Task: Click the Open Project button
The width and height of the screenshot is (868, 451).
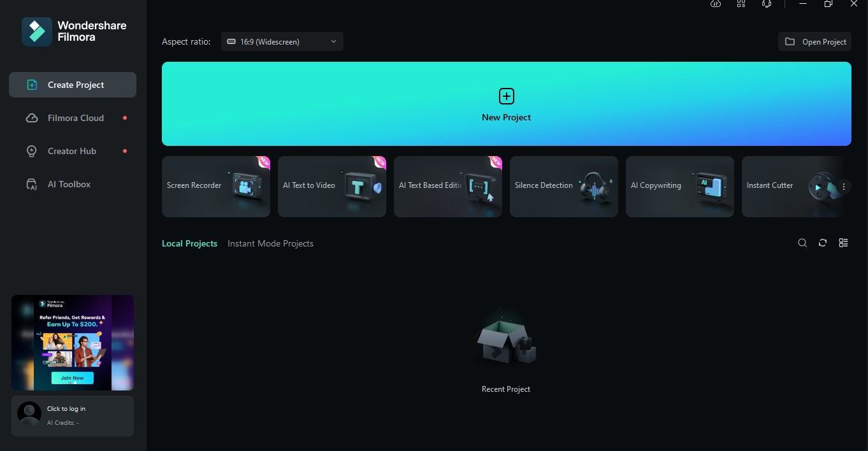Action: coord(815,42)
